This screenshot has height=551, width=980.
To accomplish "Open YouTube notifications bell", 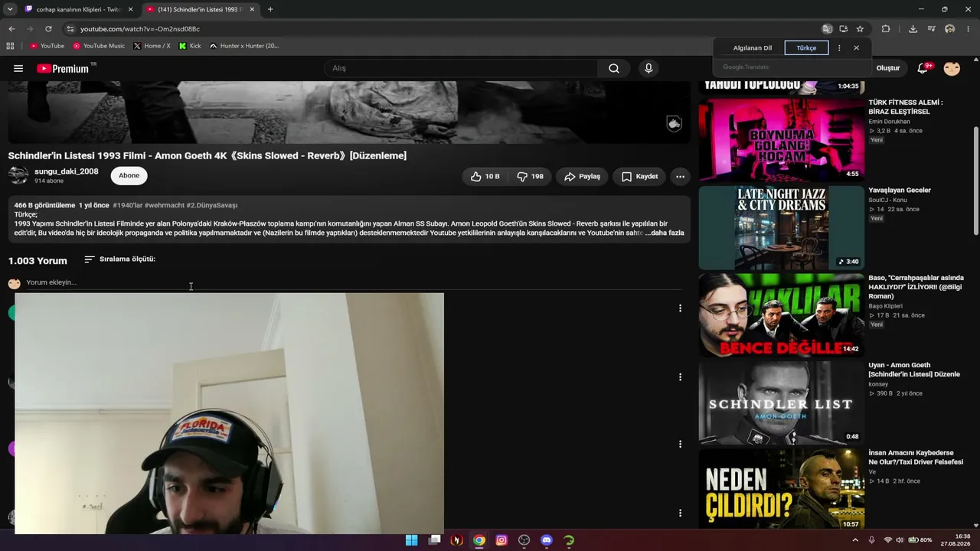I will pyautogui.click(x=923, y=68).
